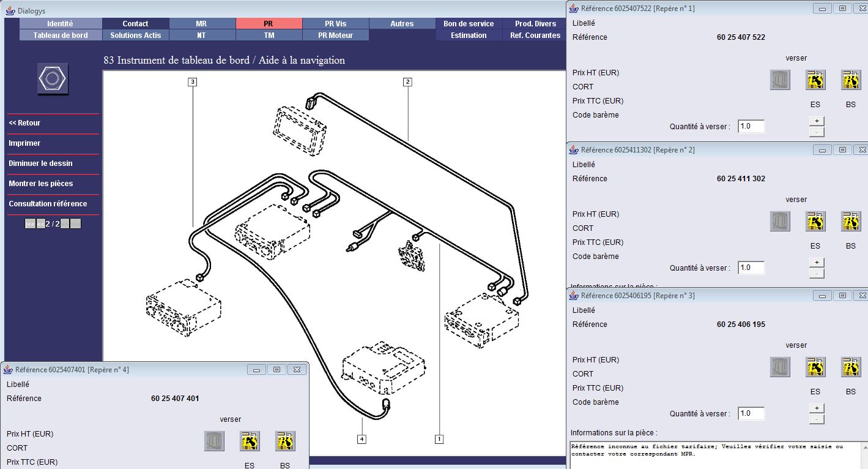Click Consultation référence

coord(48,204)
